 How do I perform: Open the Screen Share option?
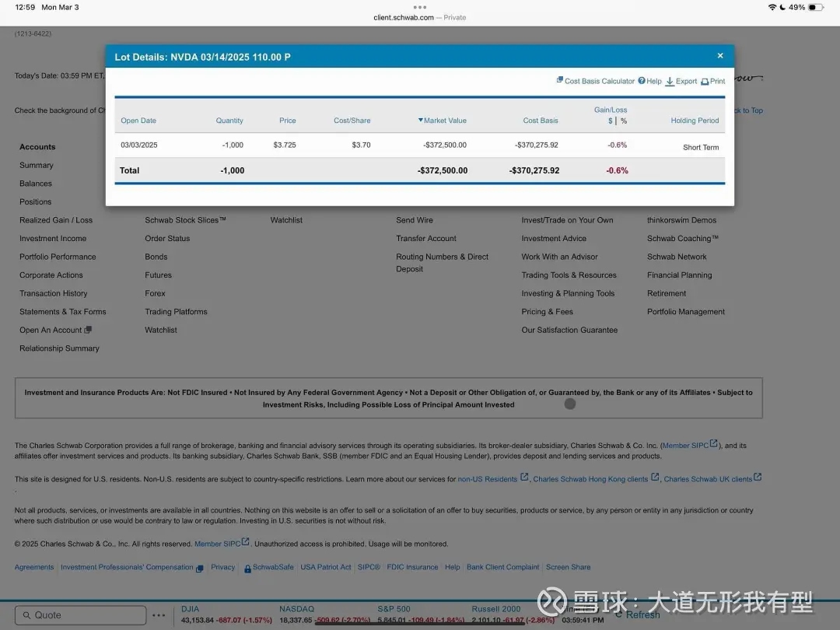[568, 567]
